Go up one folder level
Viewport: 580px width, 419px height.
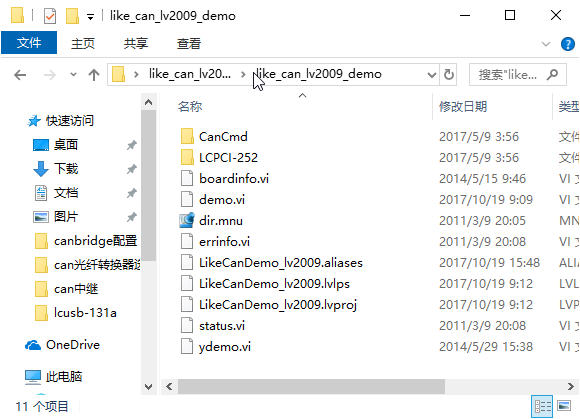[x=94, y=75]
